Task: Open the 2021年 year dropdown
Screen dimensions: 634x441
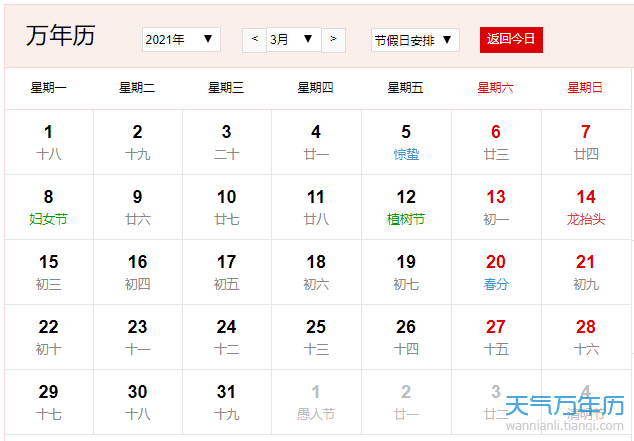Action: (x=181, y=40)
